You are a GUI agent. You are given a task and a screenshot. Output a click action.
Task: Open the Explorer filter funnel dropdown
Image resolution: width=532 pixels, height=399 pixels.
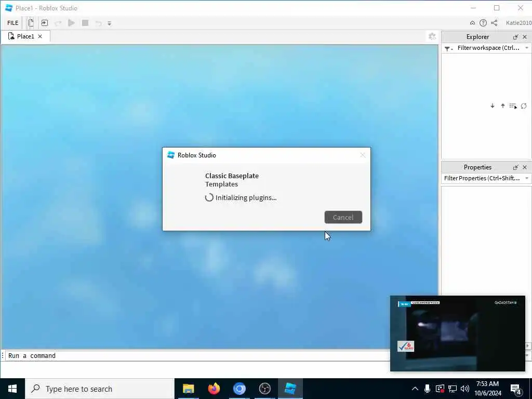pos(448,48)
